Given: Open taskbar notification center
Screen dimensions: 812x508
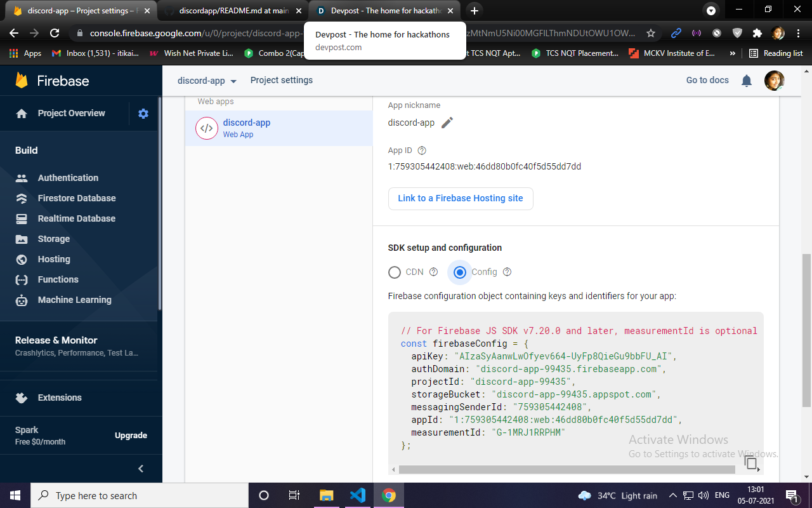Looking at the screenshot, I should coord(791,495).
